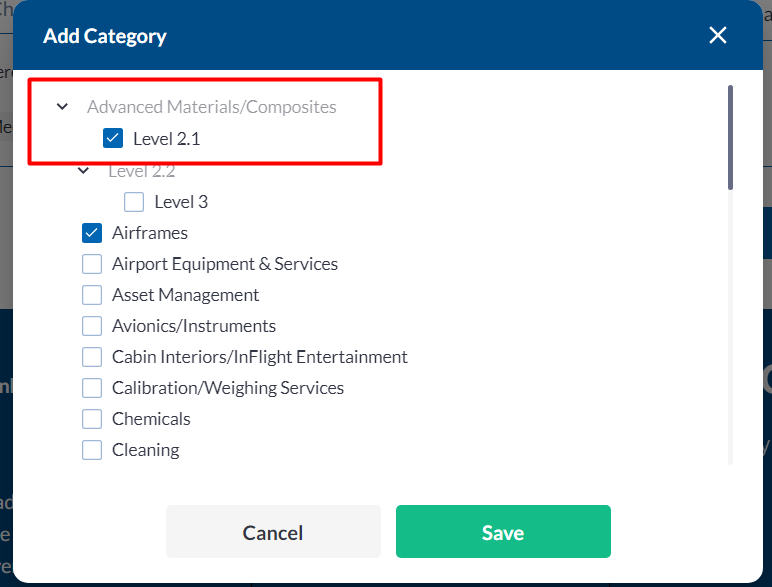The width and height of the screenshot is (772, 587).
Task: Uncheck the Airframes checkbox
Action: pos(92,233)
